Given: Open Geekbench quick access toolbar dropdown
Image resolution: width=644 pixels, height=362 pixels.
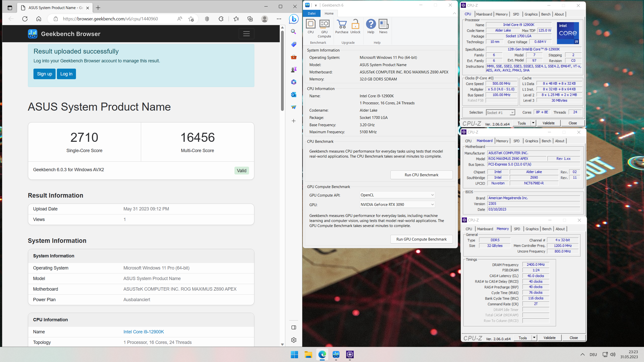Looking at the screenshot, I should coord(316,5).
